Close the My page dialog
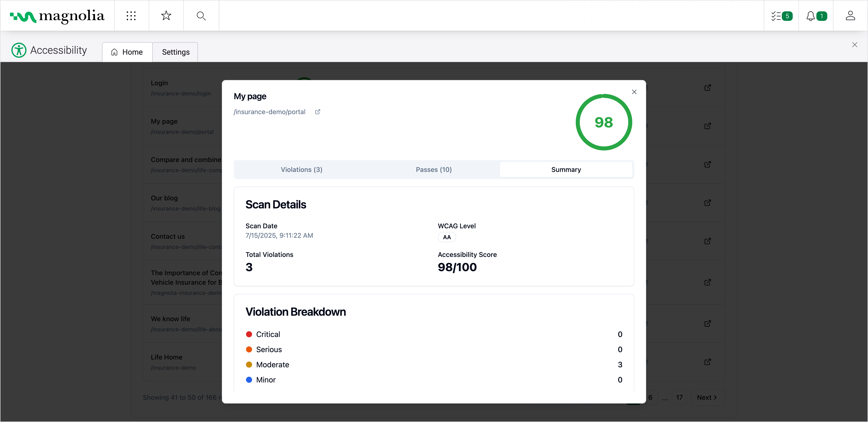This screenshot has height=422, width=868. click(x=634, y=92)
